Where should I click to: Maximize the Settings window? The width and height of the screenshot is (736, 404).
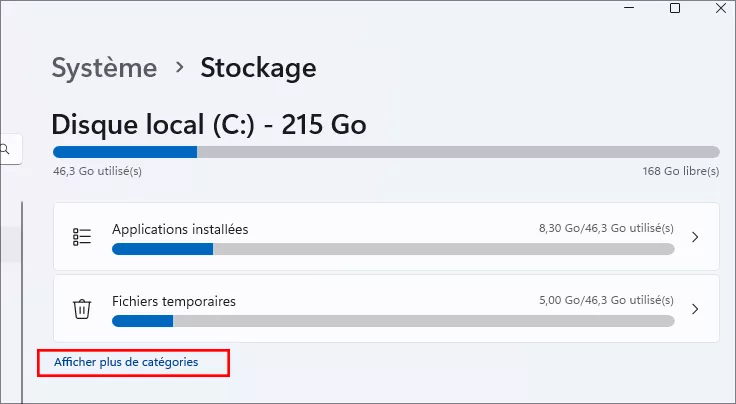pyautogui.click(x=675, y=8)
